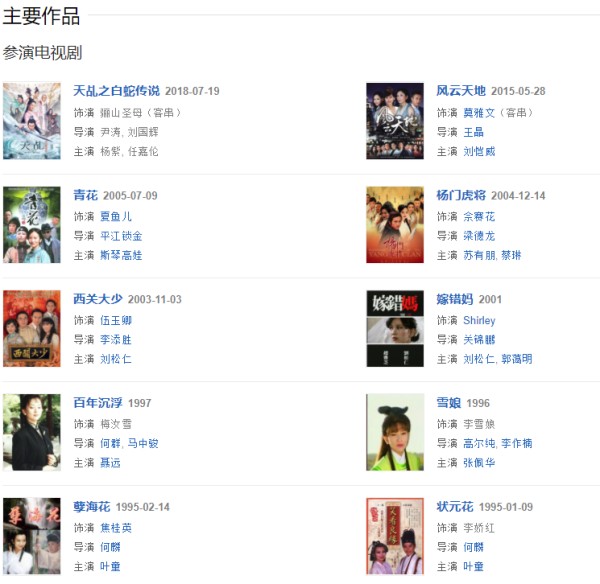This screenshot has height=584, width=600.
Task: Follow the 张佩华 actor link
Action: (479, 463)
